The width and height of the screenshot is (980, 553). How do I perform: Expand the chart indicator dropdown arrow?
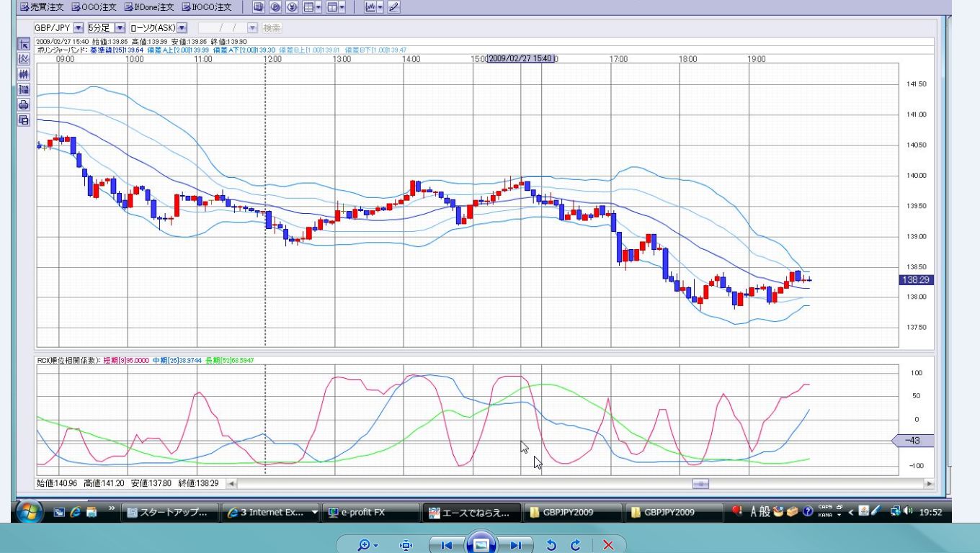pos(380,7)
